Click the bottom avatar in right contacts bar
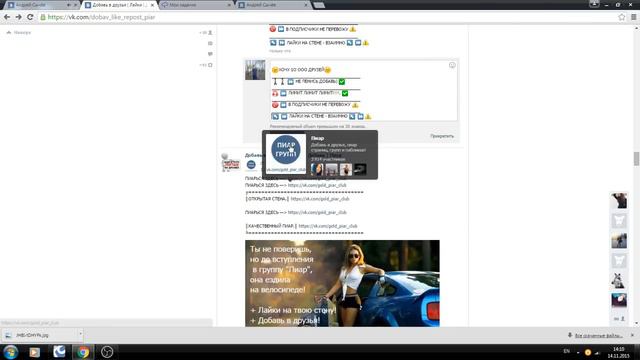This screenshot has width=640, height=360. pyautogui.click(x=619, y=300)
